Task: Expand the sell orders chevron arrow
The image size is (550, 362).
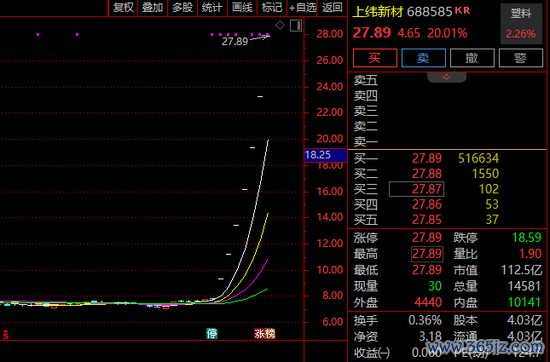Action: pyautogui.click(x=447, y=77)
